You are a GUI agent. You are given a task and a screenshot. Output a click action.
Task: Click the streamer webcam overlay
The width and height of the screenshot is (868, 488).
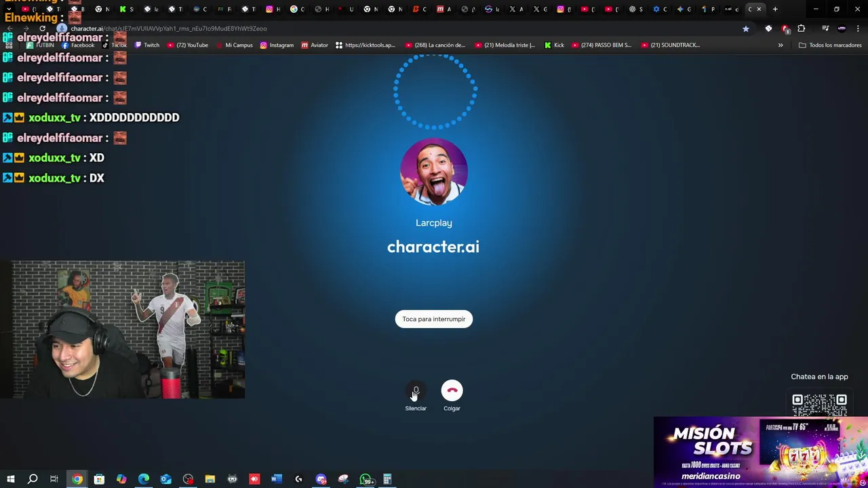(x=123, y=330)
